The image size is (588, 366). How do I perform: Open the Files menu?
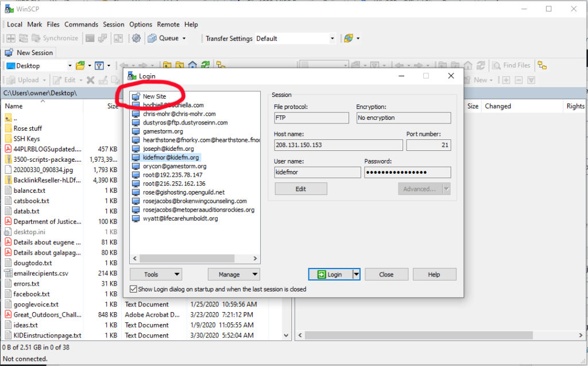pos(53,24)
